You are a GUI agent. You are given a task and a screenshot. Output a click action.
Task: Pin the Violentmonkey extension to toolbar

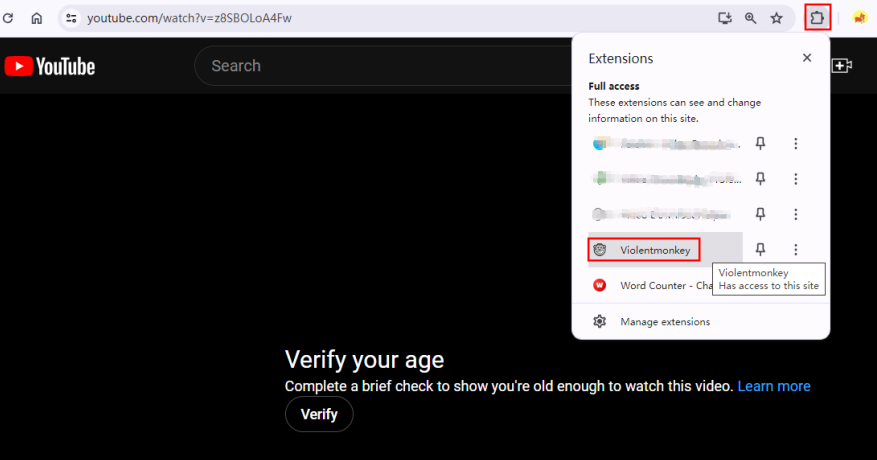(760, 250)
